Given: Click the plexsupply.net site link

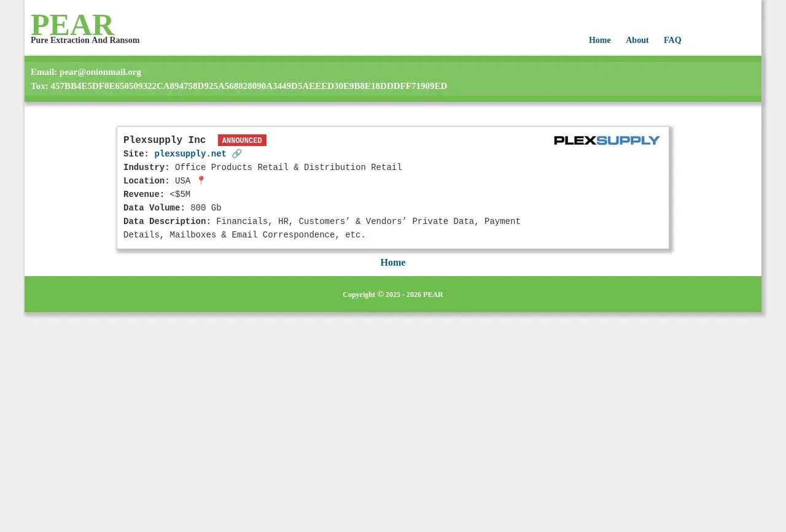Looking at the screenshot, I should [x=190, y=154].
